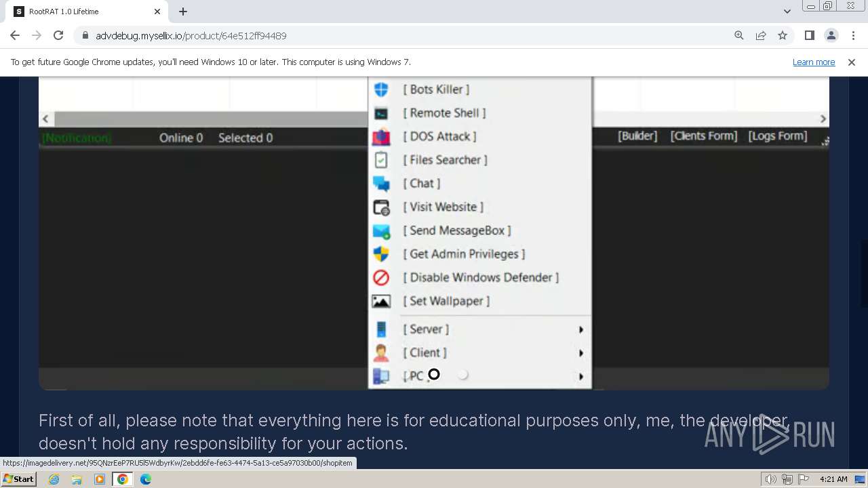Open Windows Media Player from taskbar

(x=100, y=479)
